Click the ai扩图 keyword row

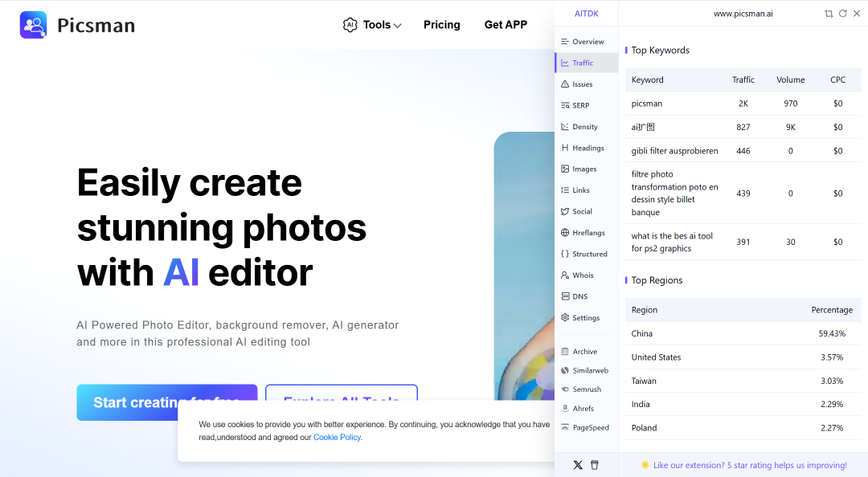(743, 127)
